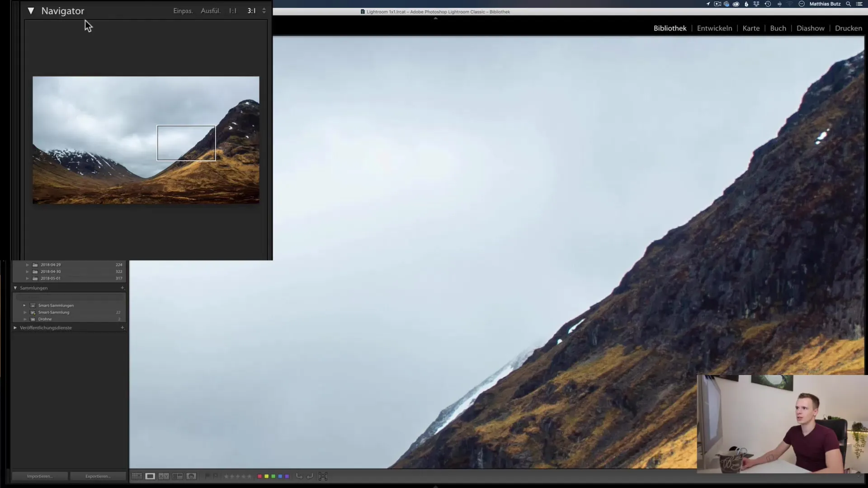868x488 pixels.
Task: Show the top panel via the top edge arrow
Action: (435, 19)
